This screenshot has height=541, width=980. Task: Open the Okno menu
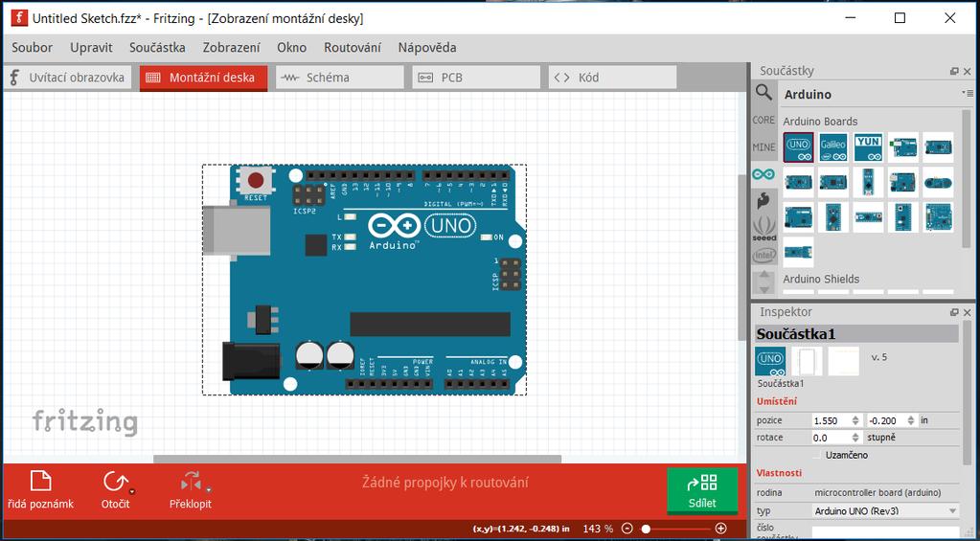click(x=292, y=48)
